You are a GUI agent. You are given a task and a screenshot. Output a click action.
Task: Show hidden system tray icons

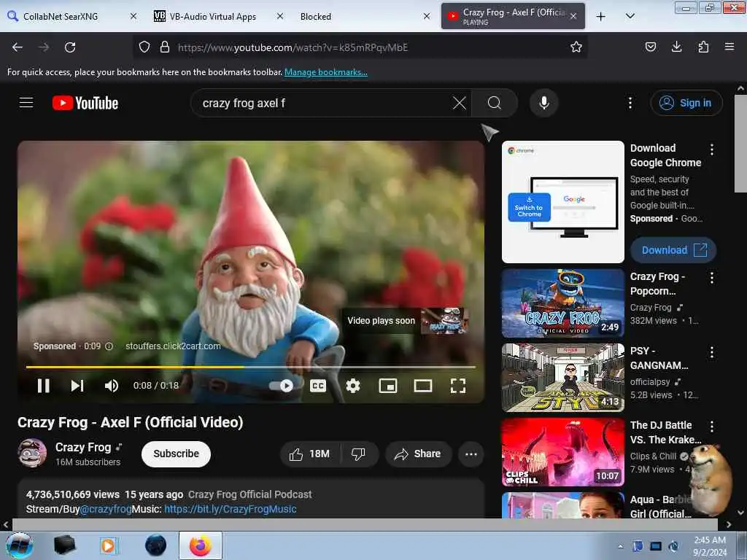tap(620, 546)
